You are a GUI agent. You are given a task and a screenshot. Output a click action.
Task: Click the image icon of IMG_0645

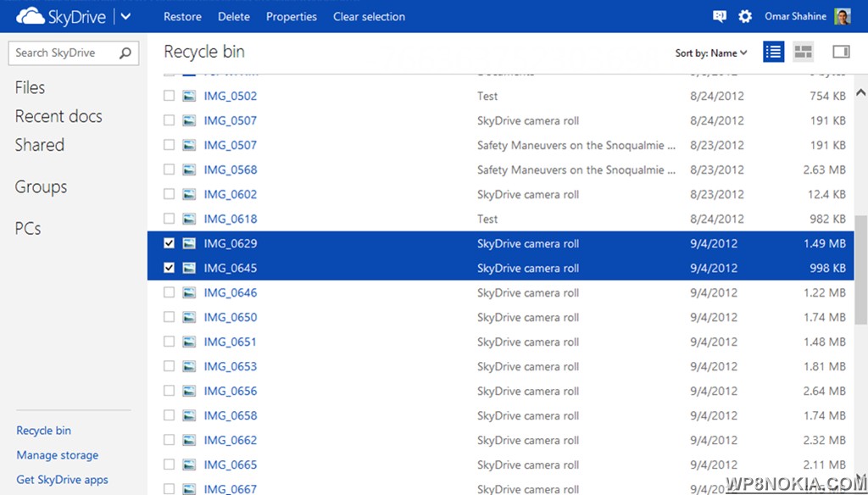click(x=189, y=268)
